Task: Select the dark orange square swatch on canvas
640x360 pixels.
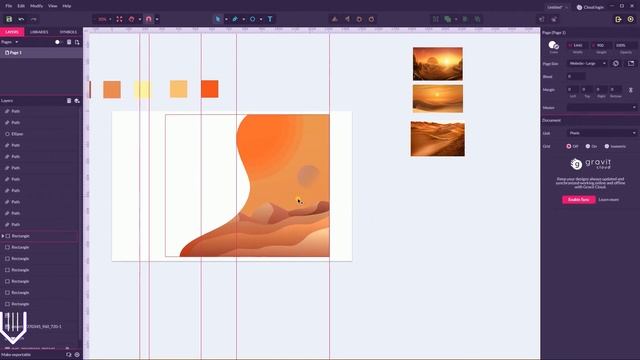Action: tap(112, 89)
